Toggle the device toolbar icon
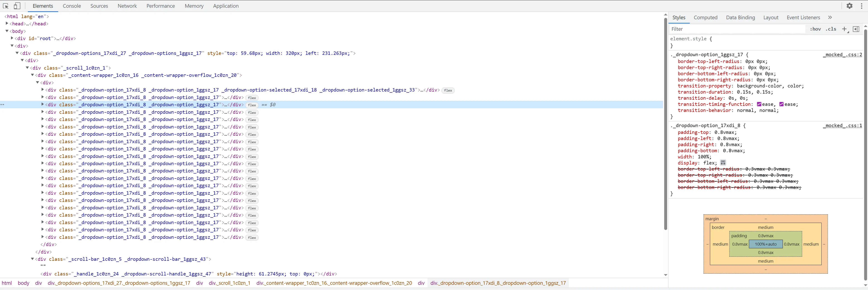 (x=17, y=6)
